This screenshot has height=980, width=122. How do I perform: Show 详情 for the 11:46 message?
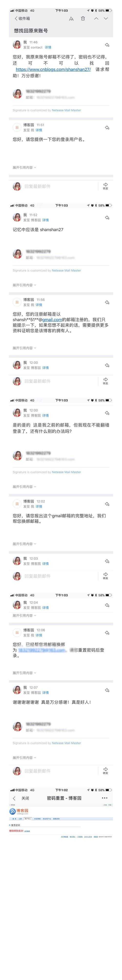pos(48,48)
